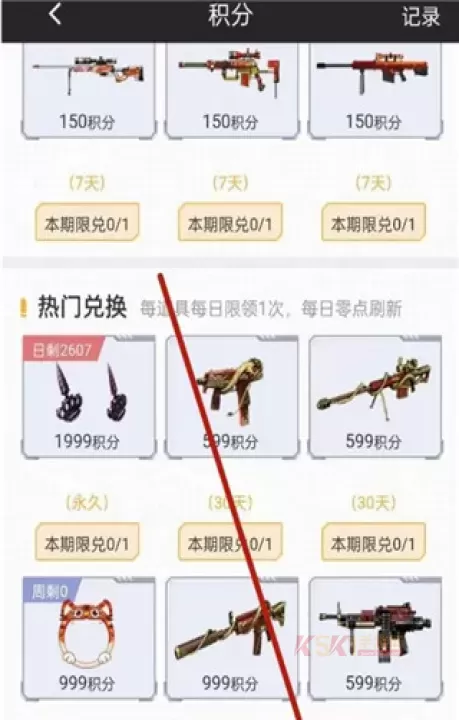Select the right 150积分 Barrett rifle item
The width and height of the screenshot is (459, 720).
[375, 90]
